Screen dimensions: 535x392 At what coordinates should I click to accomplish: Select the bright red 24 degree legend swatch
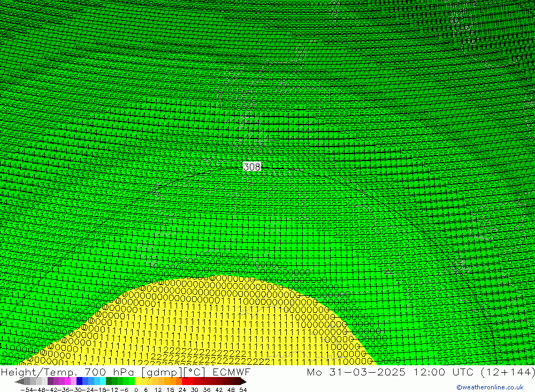185,381
